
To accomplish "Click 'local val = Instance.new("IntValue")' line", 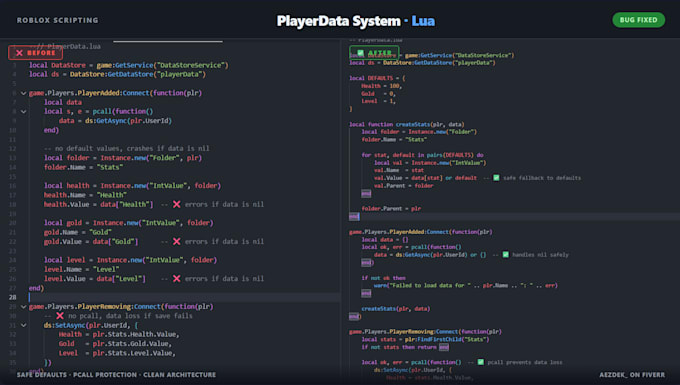I will click(x=430, y=163).
